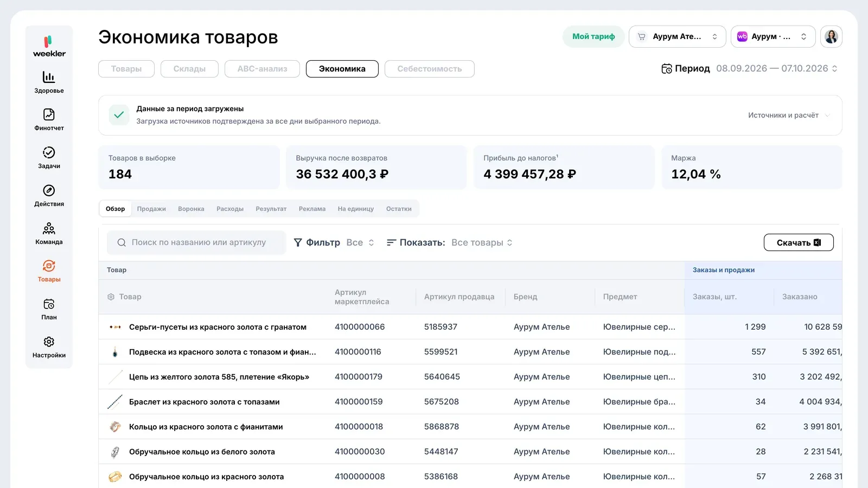Open the WB Аурум account dropdown
The width and height of the screenshot is (868, 488).
tap(773, 37)
